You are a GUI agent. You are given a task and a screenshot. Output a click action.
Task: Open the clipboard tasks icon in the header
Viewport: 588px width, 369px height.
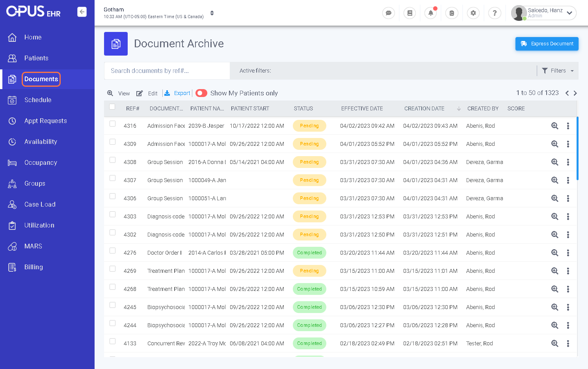click(x=452, y=13)
